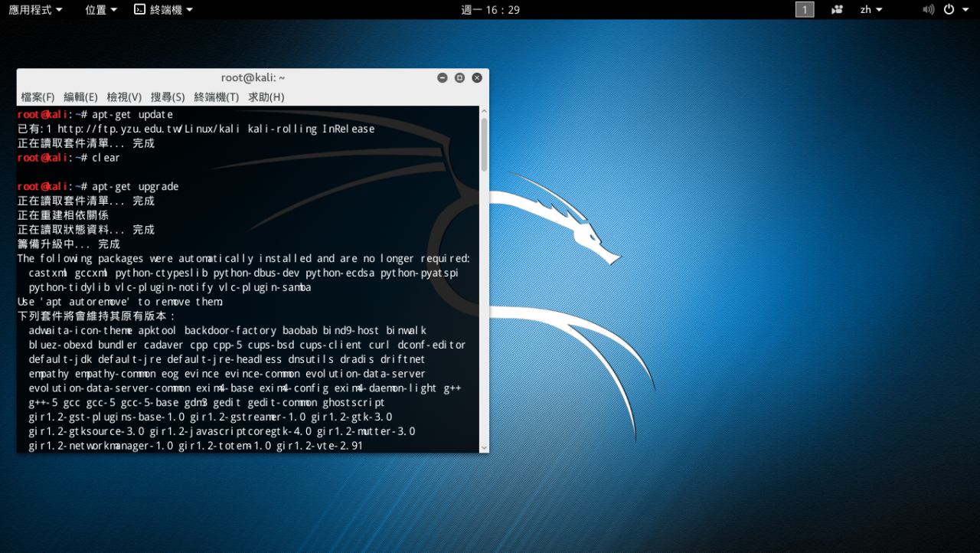Open the 編輯(E) edit menu
The image size is (980, 553).
click(80, 97)
